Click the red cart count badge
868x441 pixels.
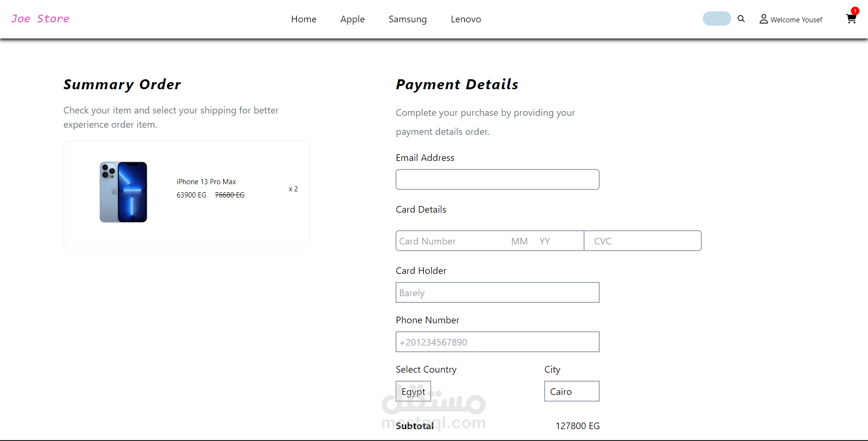[x=855, y=10]
